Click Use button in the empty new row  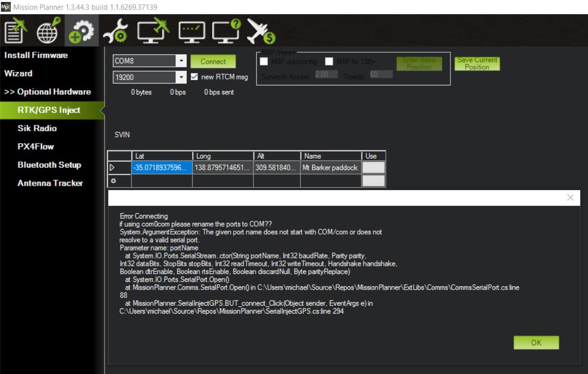373,181
